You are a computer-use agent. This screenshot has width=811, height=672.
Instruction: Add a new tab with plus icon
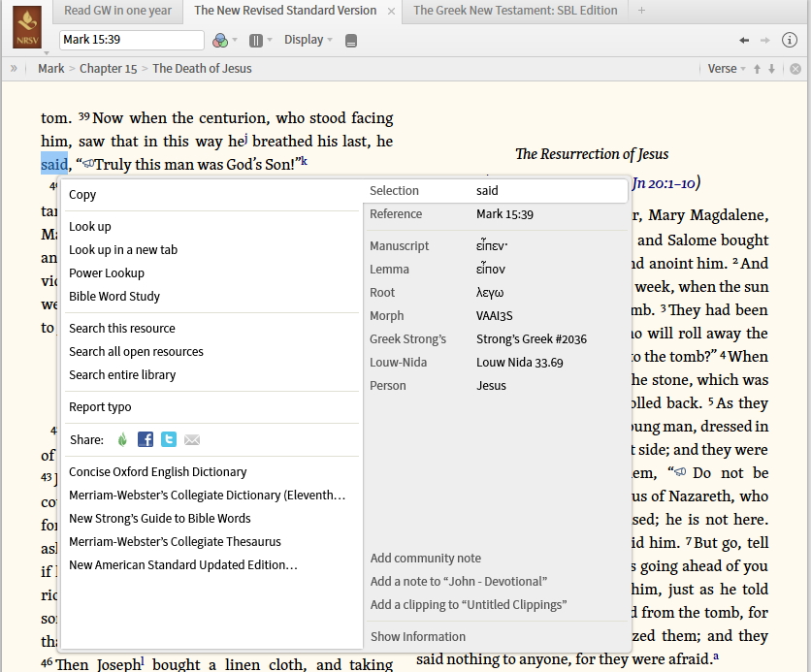(x=641, y=11)
